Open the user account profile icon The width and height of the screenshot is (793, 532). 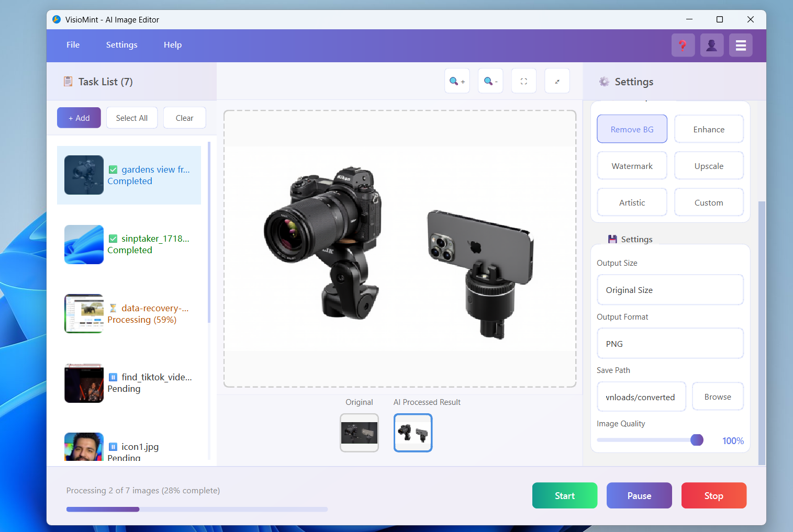(711, 46)
